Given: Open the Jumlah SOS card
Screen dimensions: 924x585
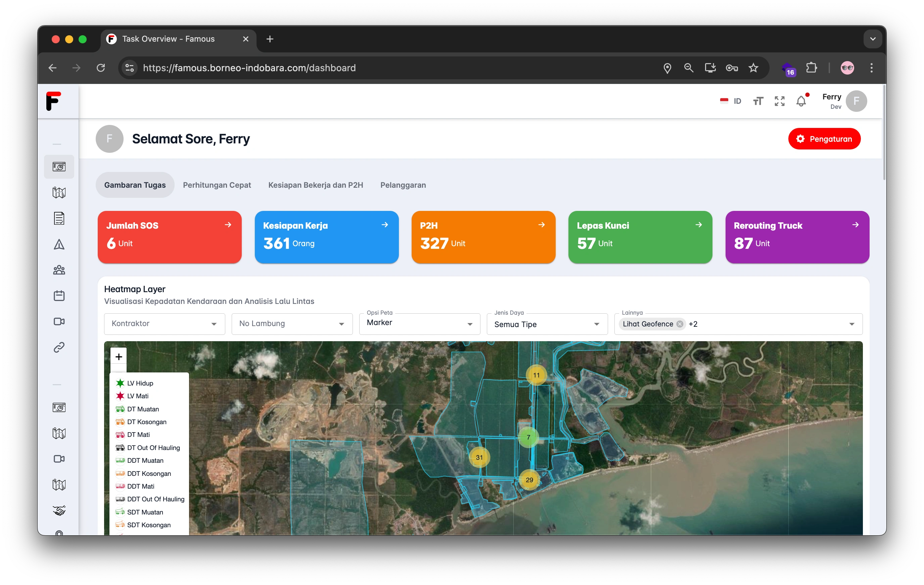Looking at the screenshot, I should pyautogui.click(x=169, y=237).
